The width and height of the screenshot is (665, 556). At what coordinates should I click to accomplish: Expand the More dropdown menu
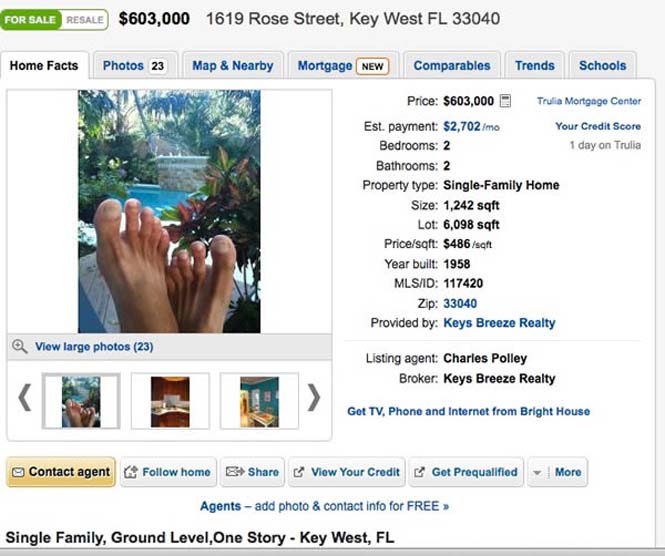click(x=557, y=472)
